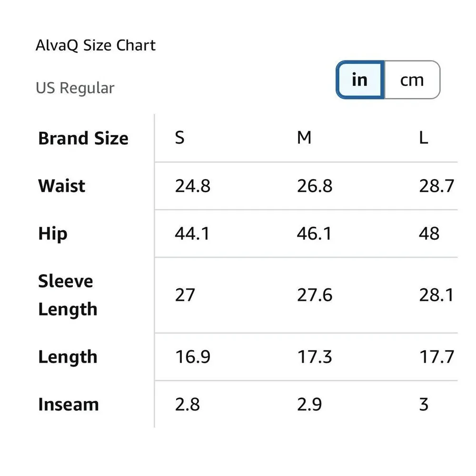This screenshot has width=476, height=476.
Task: Select the M size column header
Action: click(304, 139)
